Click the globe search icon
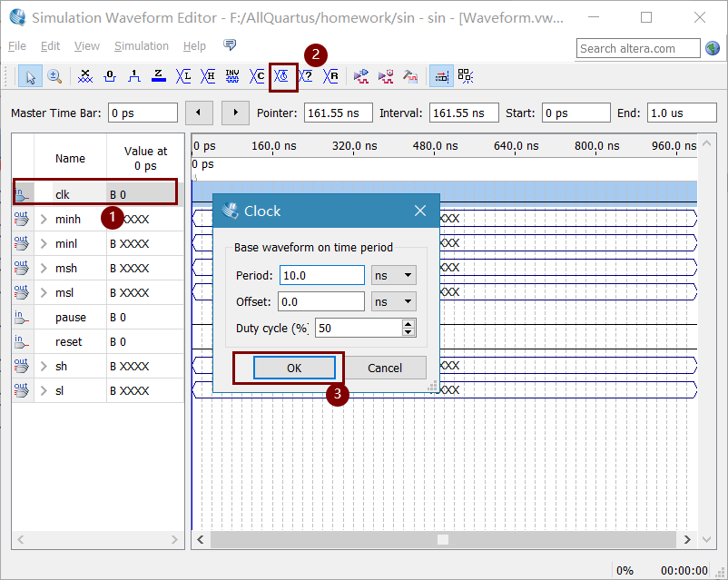This screenshot has height=580, width=728. (713, 48)
